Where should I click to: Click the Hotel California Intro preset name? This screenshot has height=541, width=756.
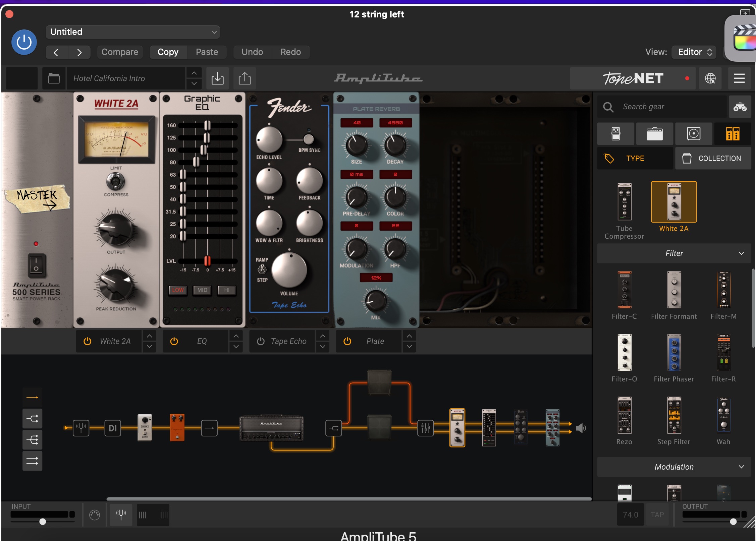click(x=126, y=78)
